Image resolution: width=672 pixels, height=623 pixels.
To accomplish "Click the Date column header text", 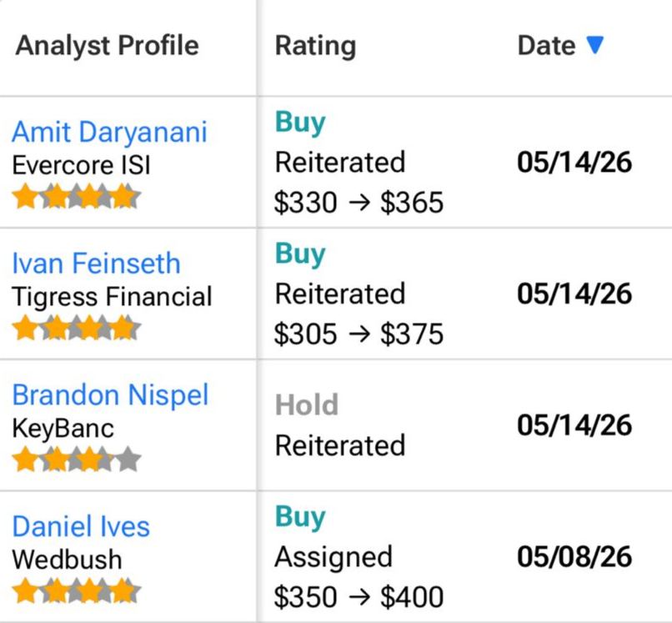I will 546,45.
